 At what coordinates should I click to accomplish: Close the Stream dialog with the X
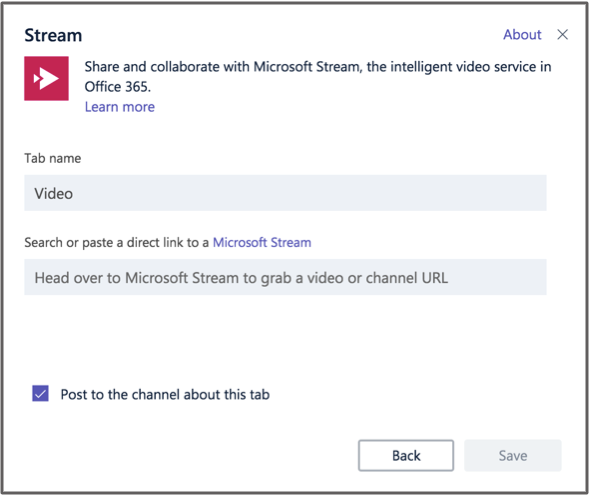click(563, 35)
